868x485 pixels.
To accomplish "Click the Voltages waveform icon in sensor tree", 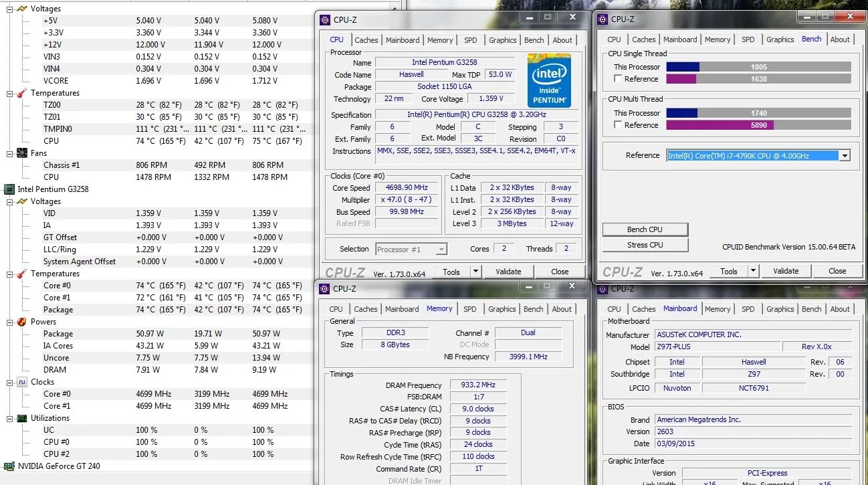I will point(21,8).
